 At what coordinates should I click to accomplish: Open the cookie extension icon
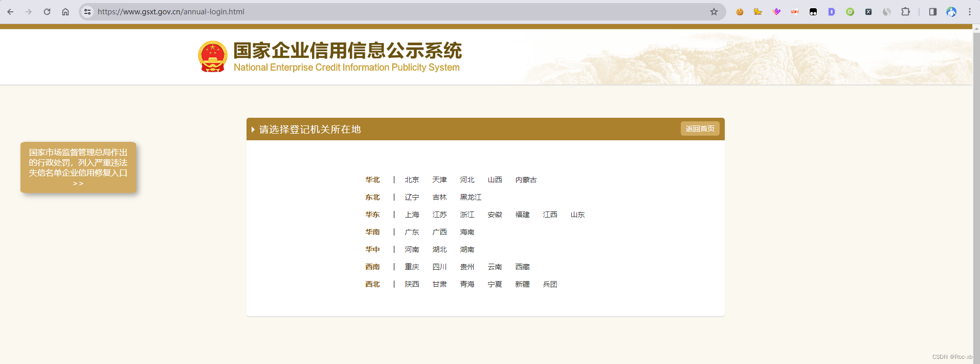coord(740,12)
